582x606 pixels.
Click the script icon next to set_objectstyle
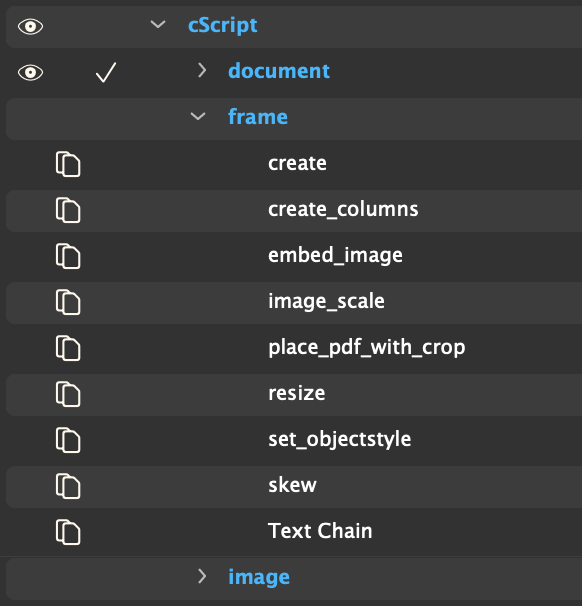pos(68,440)
